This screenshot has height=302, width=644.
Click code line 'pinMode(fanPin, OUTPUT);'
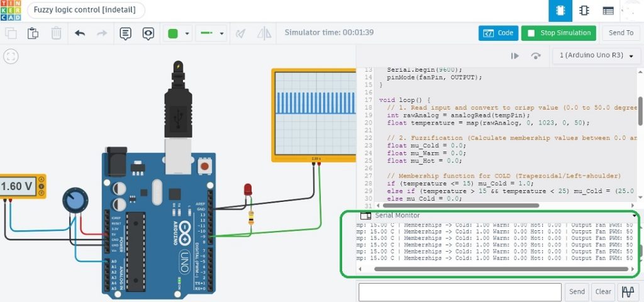click(435, 77)
